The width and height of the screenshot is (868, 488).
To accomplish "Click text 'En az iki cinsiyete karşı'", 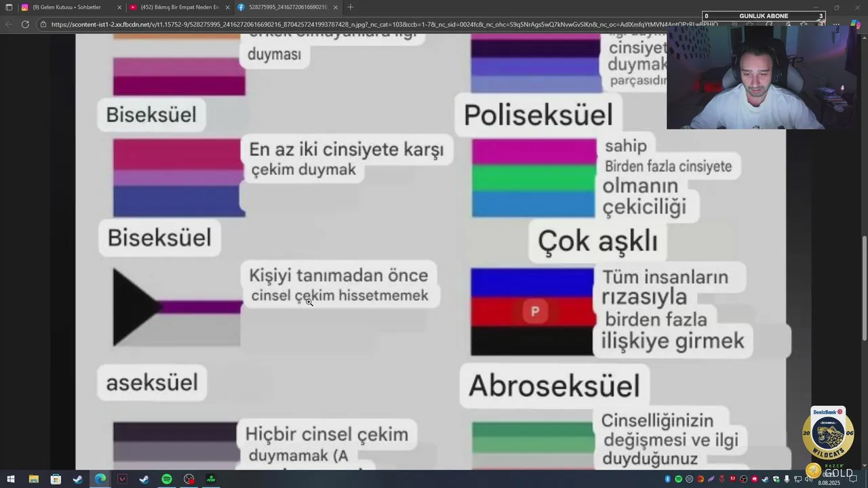I will 346,149.
